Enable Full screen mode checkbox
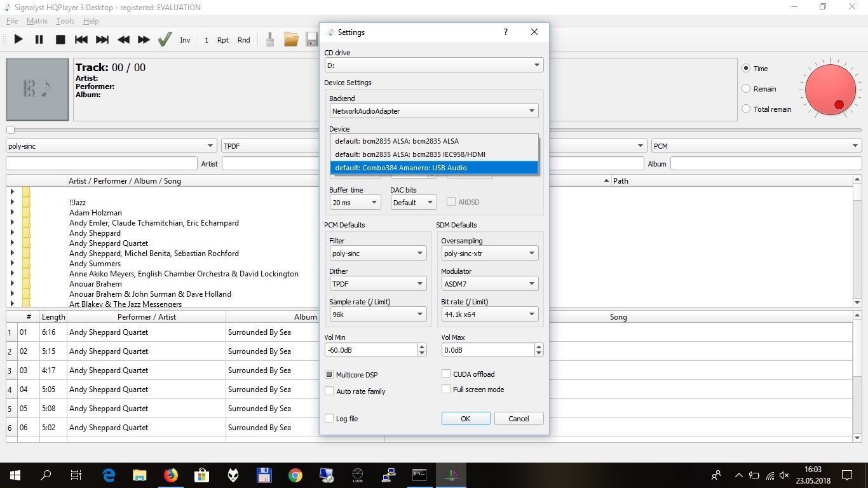 446,389
